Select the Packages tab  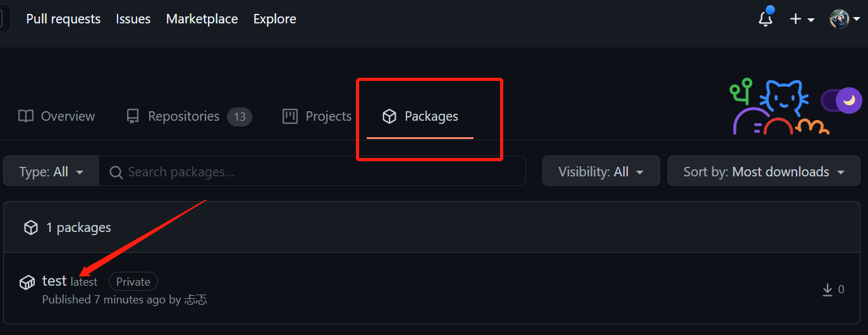pos(420,116)
